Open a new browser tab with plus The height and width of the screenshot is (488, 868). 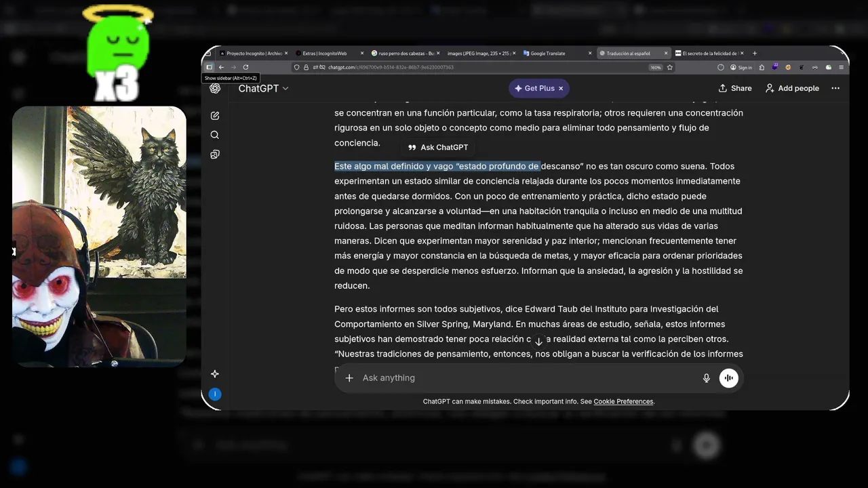pos(755,53)
